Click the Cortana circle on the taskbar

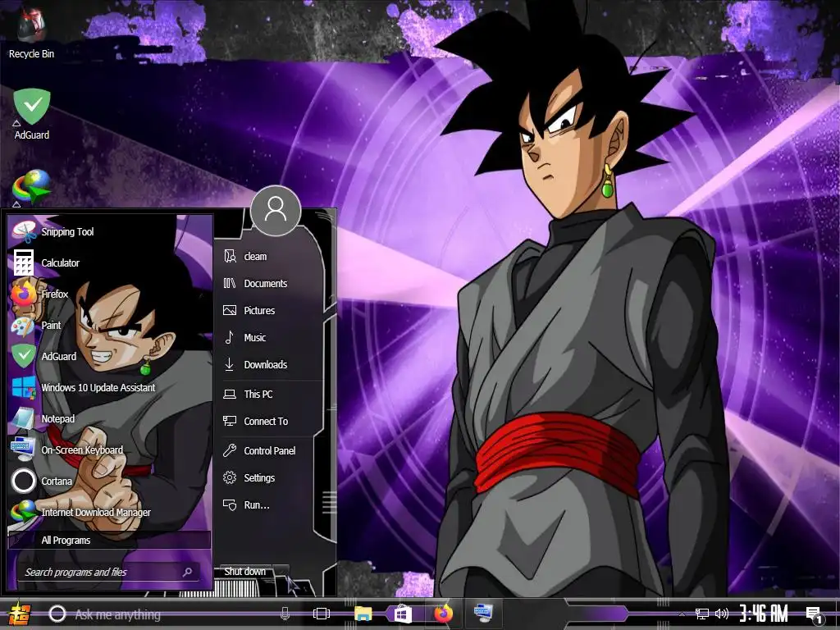tap(57, 614)
